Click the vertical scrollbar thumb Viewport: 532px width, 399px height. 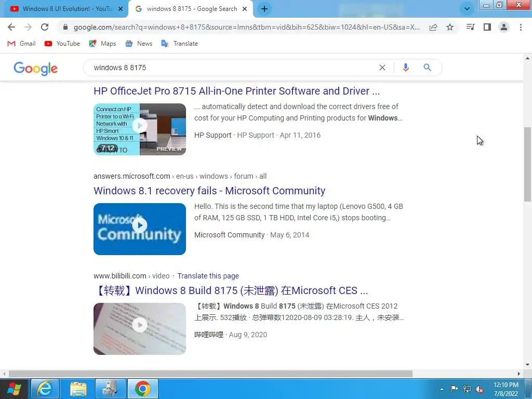click(x=528, y=165)
